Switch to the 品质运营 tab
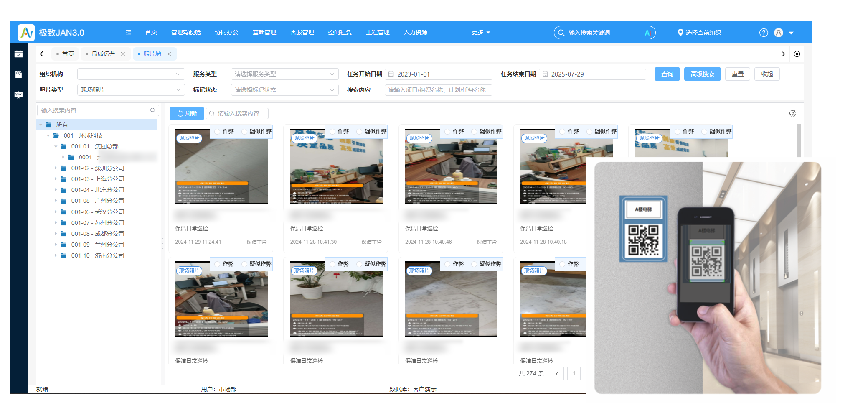Viewport: 868px width, 403px height. (103, 54)
